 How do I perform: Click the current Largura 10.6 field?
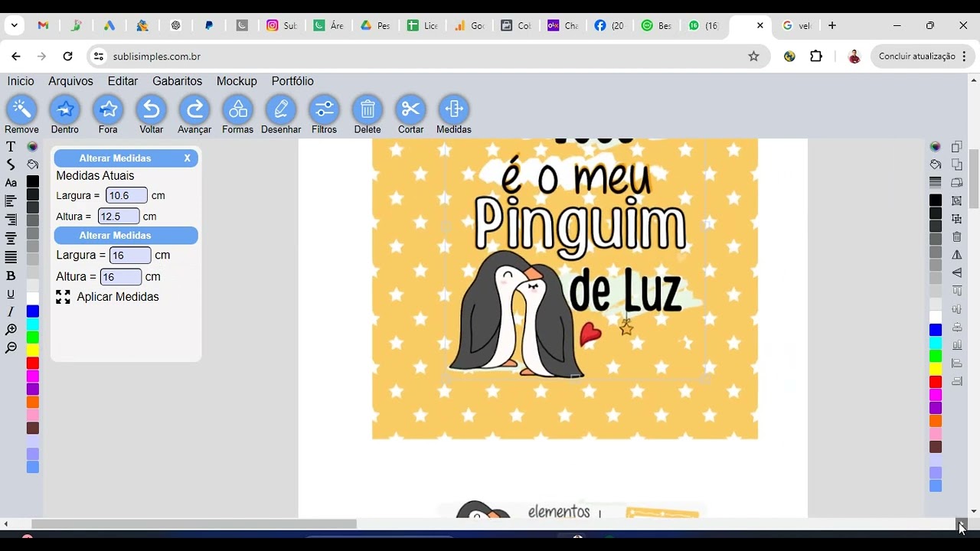(126, 196)
